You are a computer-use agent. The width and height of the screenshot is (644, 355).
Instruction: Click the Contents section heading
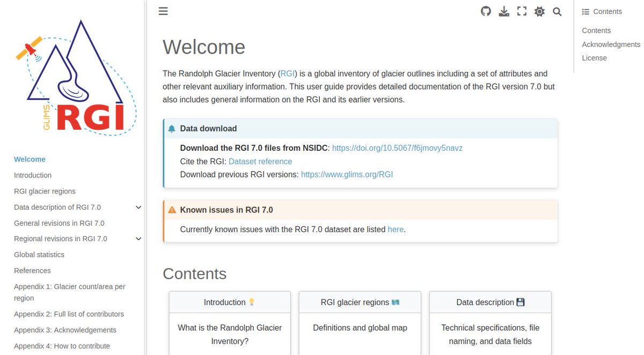coord(195,273)
